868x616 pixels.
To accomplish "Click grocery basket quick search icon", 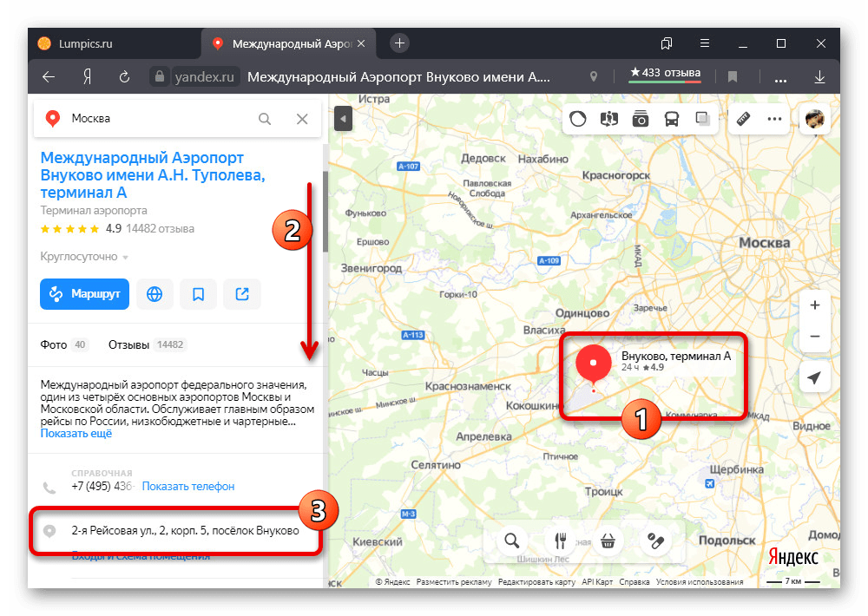I will (x=608, y=540).
